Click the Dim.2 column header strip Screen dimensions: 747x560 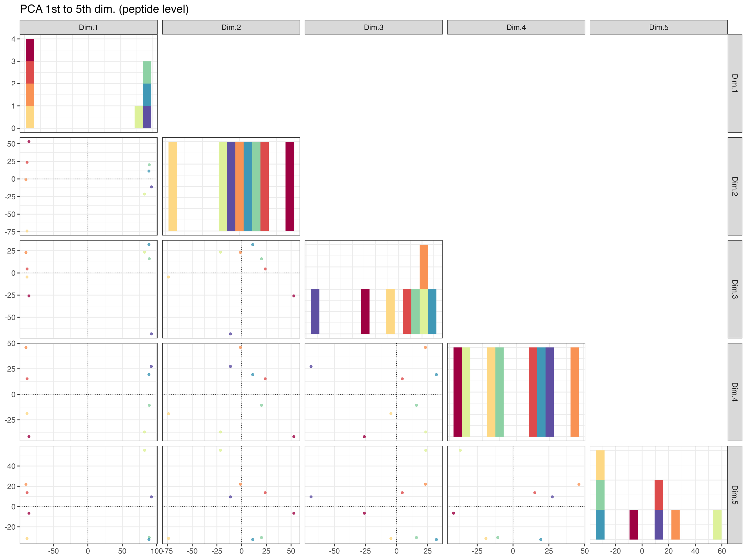click(231, 27)
